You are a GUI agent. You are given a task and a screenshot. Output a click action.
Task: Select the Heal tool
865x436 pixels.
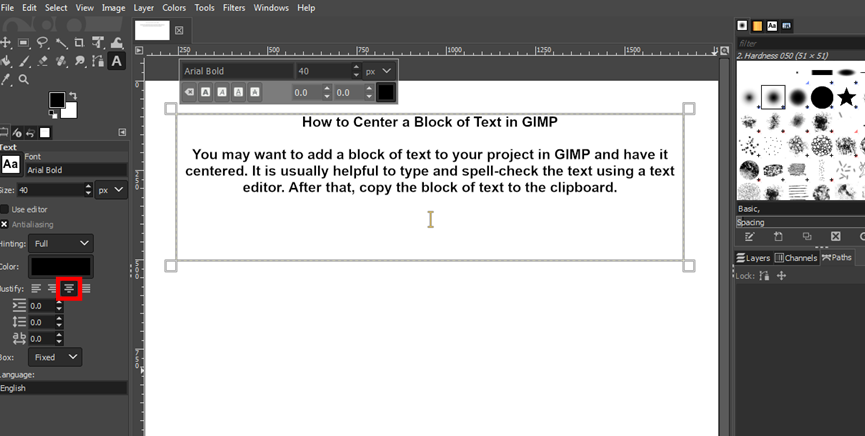coord(61,61)
